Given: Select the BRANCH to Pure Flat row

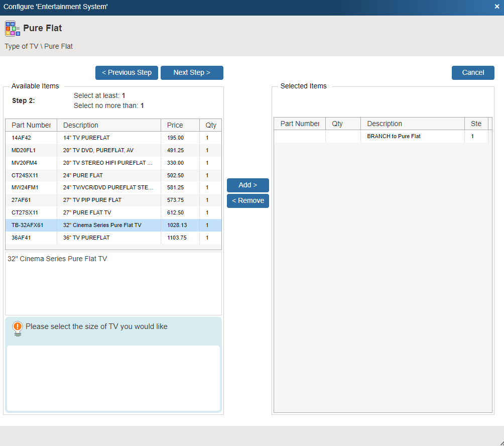Looking at the screenshot, I should click(x=394, y=136).
